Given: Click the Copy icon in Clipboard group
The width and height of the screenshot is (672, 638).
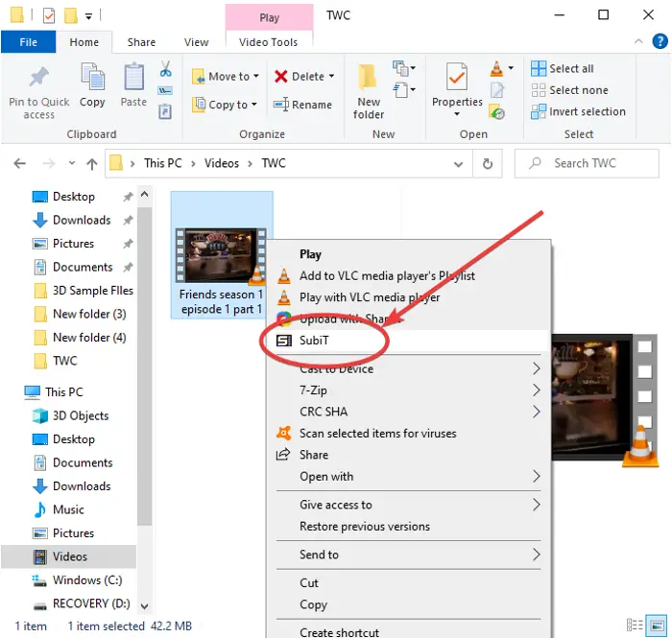Looking at the screenshot, I should pos(92,76).
